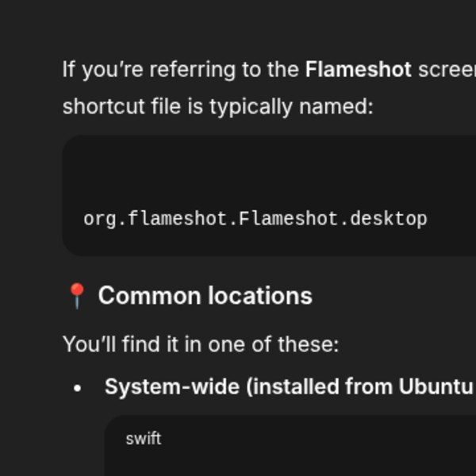The image size is (476, 476).
Task: Click the swift code language label
Action: 144,438
